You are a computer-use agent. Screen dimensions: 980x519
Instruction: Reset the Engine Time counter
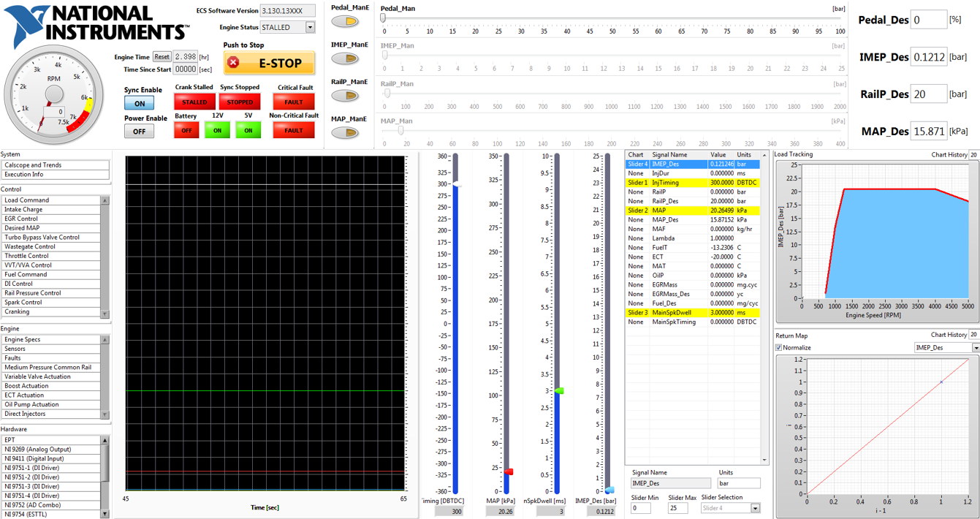162,56
